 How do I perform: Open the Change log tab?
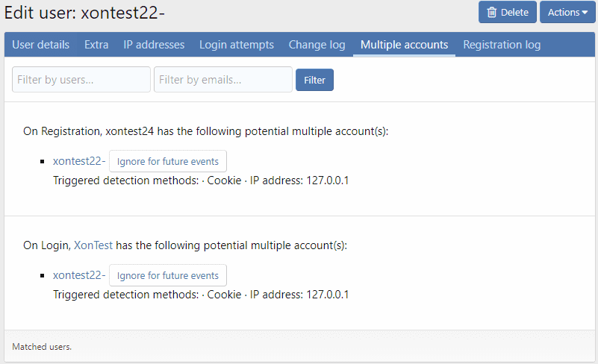tap(317, 45)
